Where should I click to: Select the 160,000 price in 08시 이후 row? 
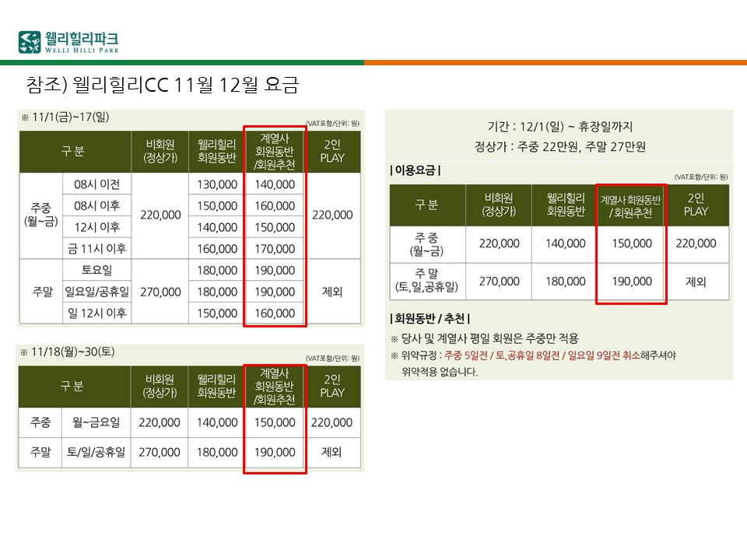coord(275,205)
